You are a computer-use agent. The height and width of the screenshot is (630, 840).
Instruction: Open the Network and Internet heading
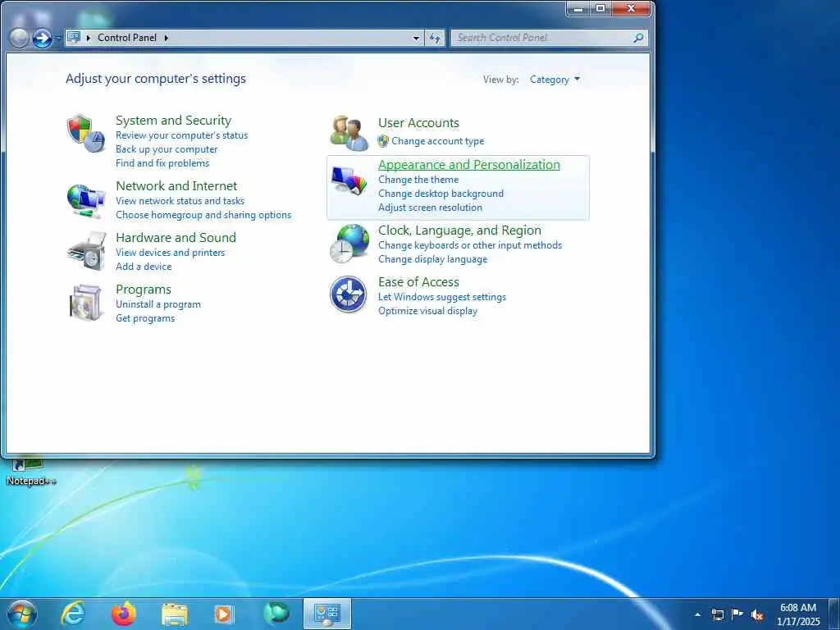coord(176,186)
